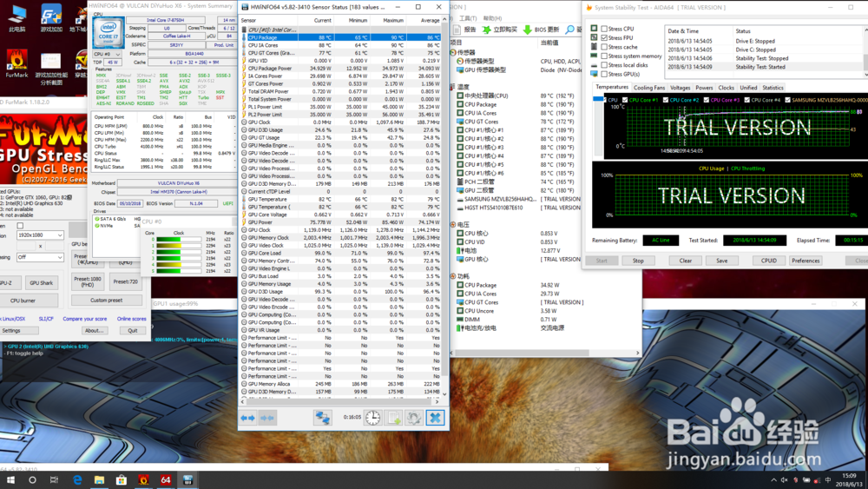The height and width of the screenshot is (489, 868).
Task: Open Cortana search circle on taskbar
Action: click(x=32, y=480)
